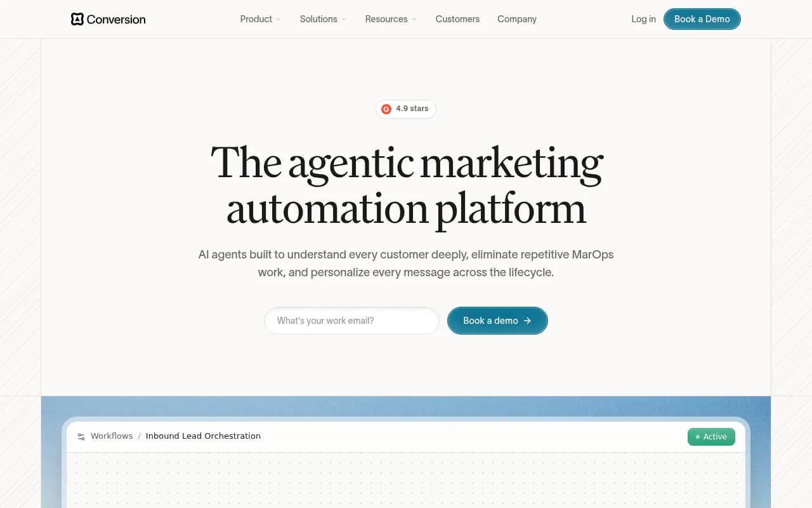Screen dimensions: 812x508
Task: Click the Workflows settings icon
Action: (81, 436)
